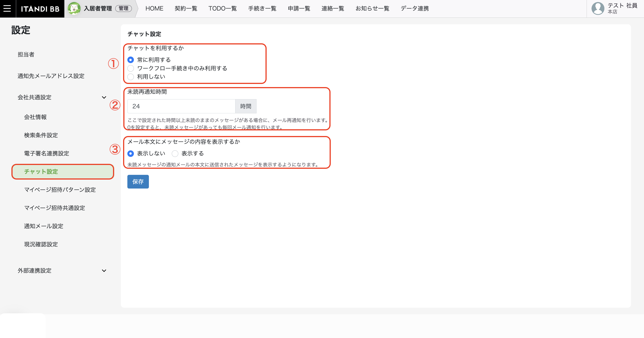Open 現況確認設定 in sidebar
644x338 pixels.
pos(41,244)
